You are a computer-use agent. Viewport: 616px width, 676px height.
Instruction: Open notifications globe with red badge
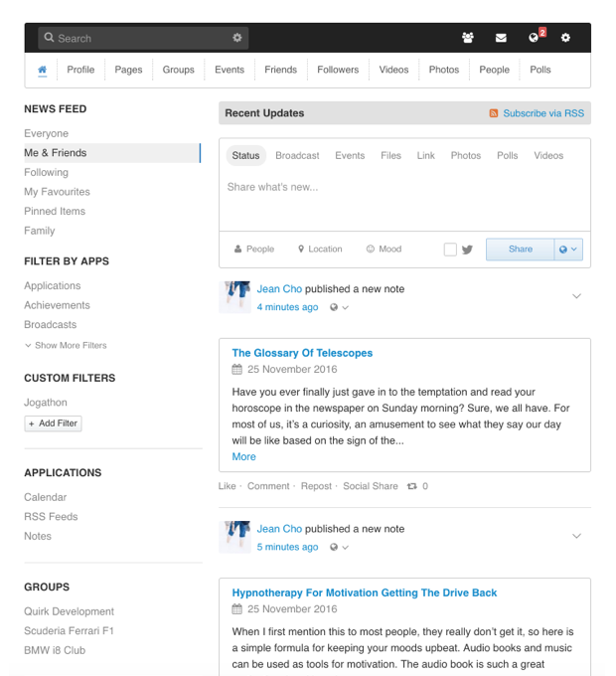coord(535,38)
